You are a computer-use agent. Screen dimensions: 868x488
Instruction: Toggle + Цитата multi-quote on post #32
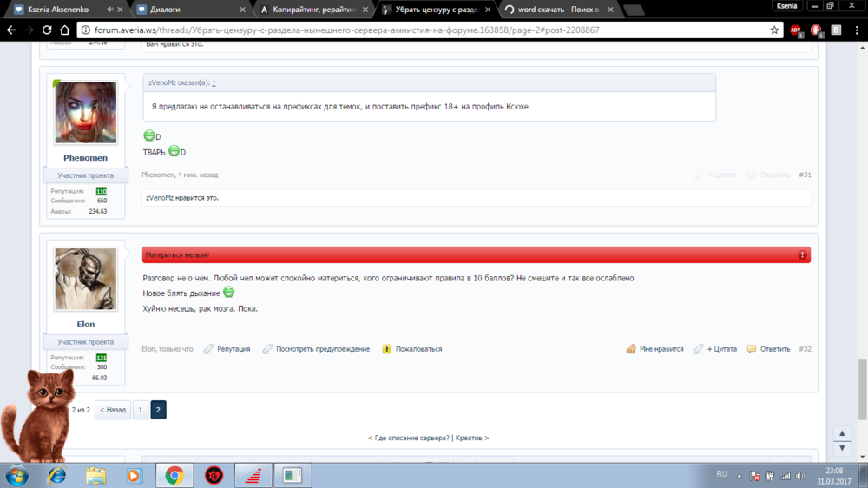click(715, 349)
